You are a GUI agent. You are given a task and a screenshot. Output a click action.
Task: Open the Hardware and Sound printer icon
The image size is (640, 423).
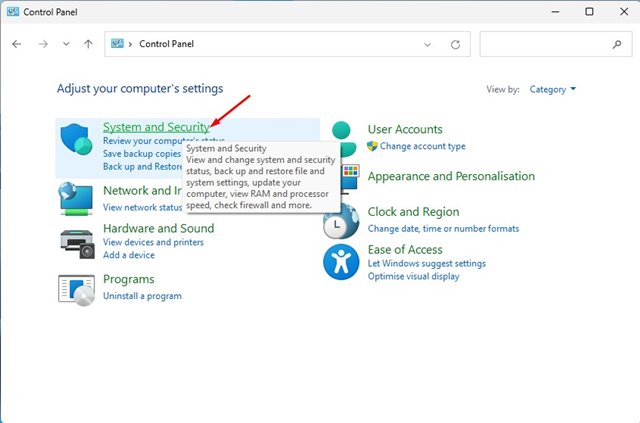tap(77, 244)
